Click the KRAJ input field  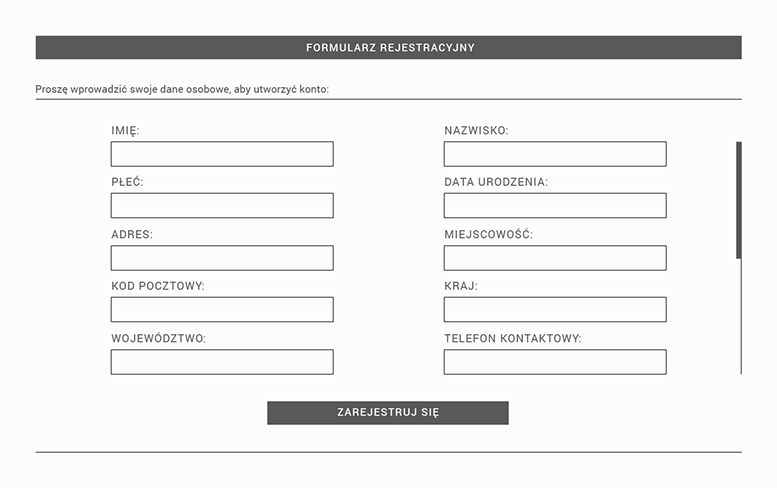(555, 310)
